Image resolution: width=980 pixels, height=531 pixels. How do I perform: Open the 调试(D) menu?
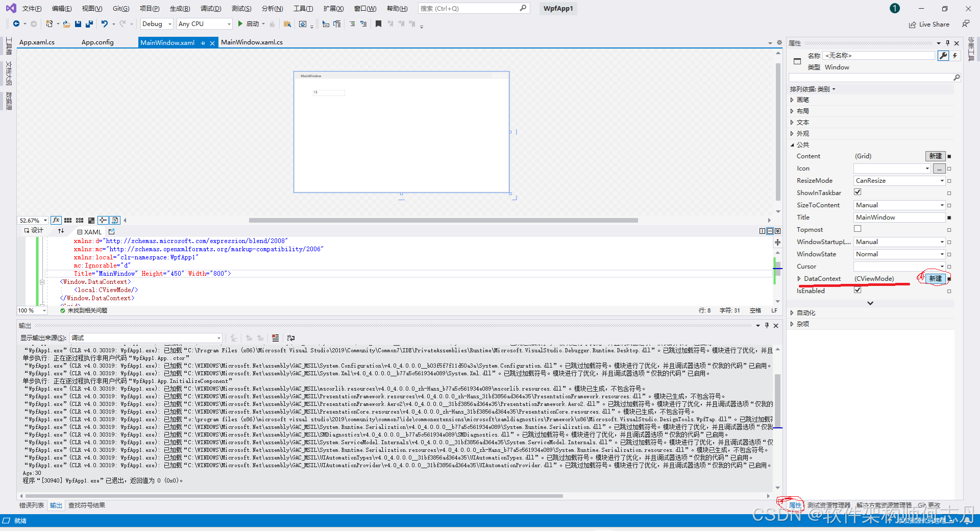(210, 9)
